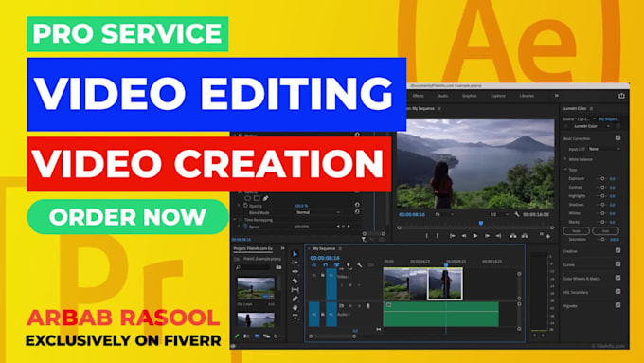This screenshot has height=363, width=644.
Task: Collapse the Time Remapping section
Action: pyautogui.click(x=235, y=220)
